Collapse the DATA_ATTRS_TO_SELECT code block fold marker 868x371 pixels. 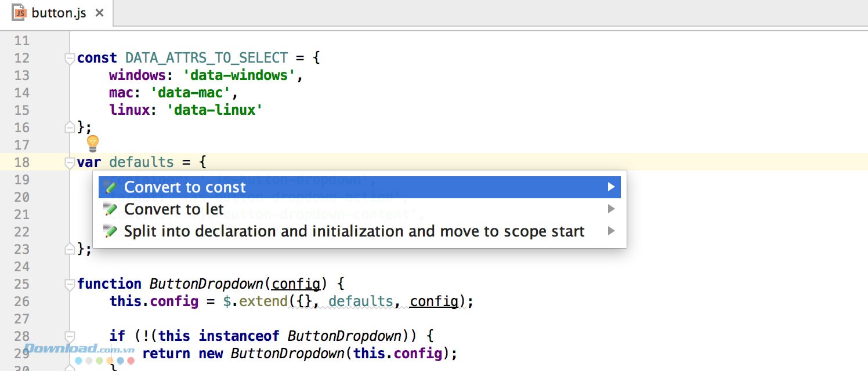pyautogui.click(x=70, y=58)
